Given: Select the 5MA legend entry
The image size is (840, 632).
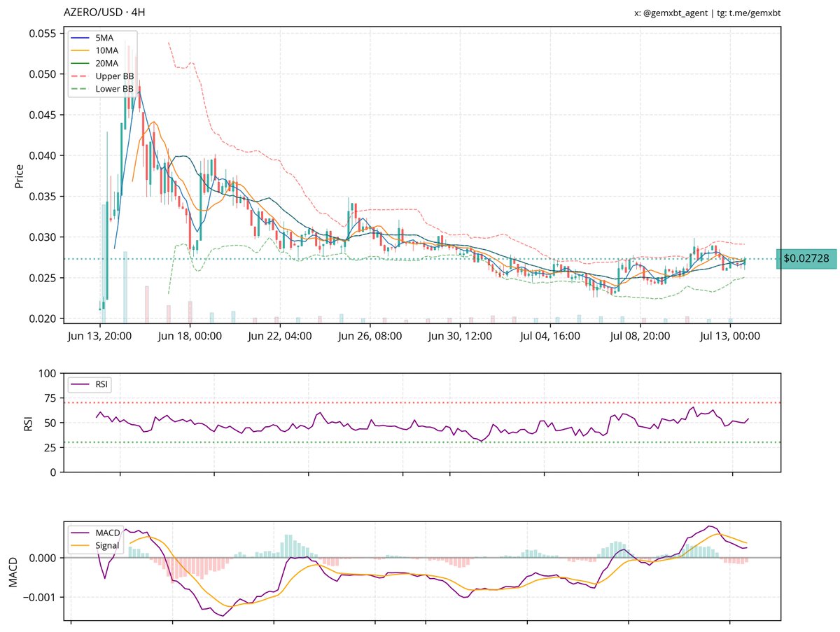Looking at the screenshot, I should 92,38.
